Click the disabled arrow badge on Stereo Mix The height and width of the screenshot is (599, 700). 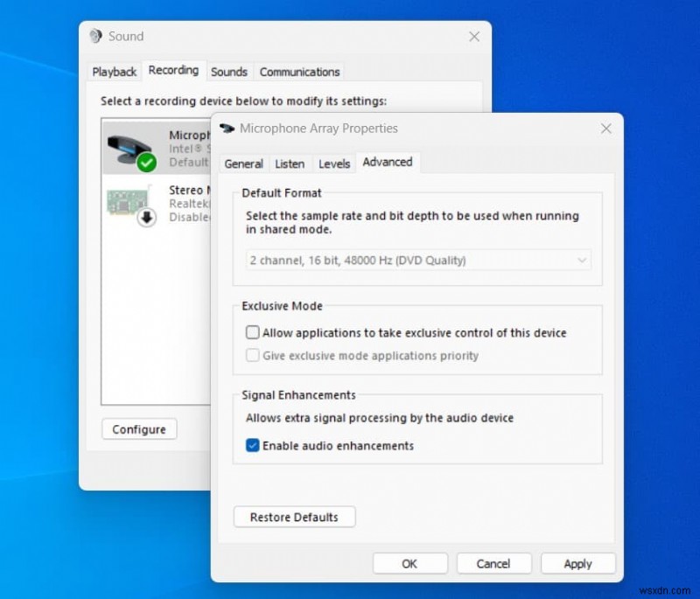(x=146, y=217)
